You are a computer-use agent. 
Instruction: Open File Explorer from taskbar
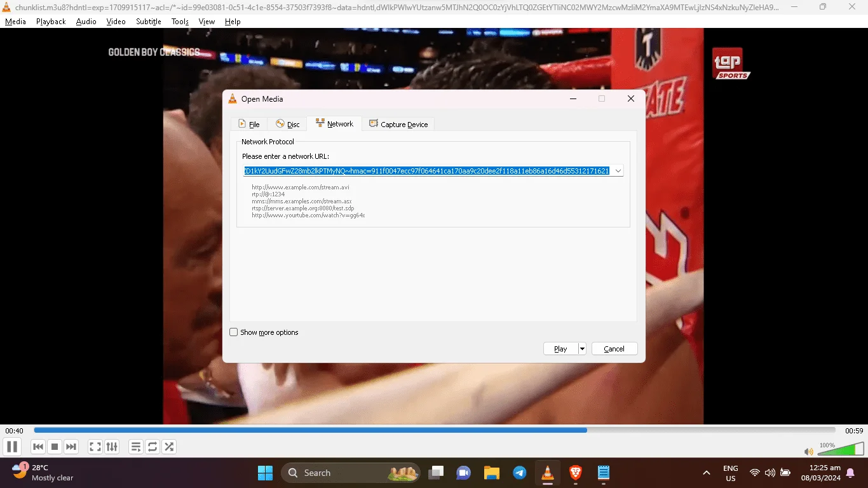pyautogui.click(x=491, y=473)
